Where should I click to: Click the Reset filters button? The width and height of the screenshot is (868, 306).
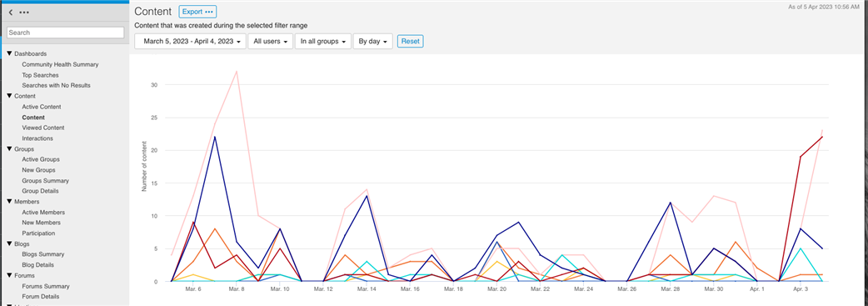(410, 41)
